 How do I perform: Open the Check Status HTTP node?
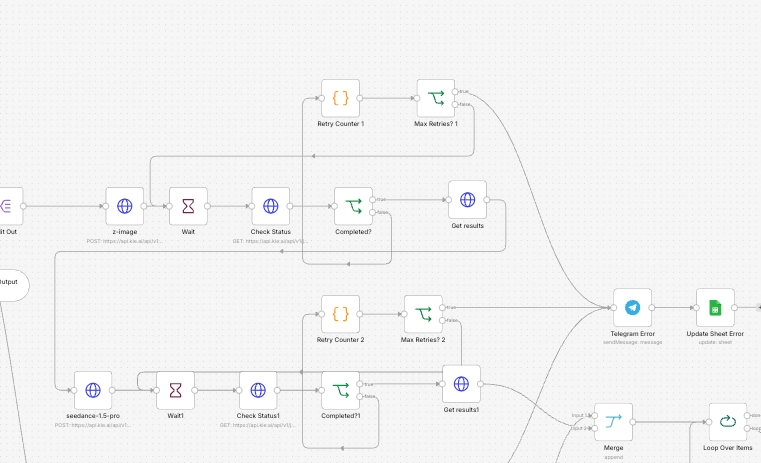(271, 206)
